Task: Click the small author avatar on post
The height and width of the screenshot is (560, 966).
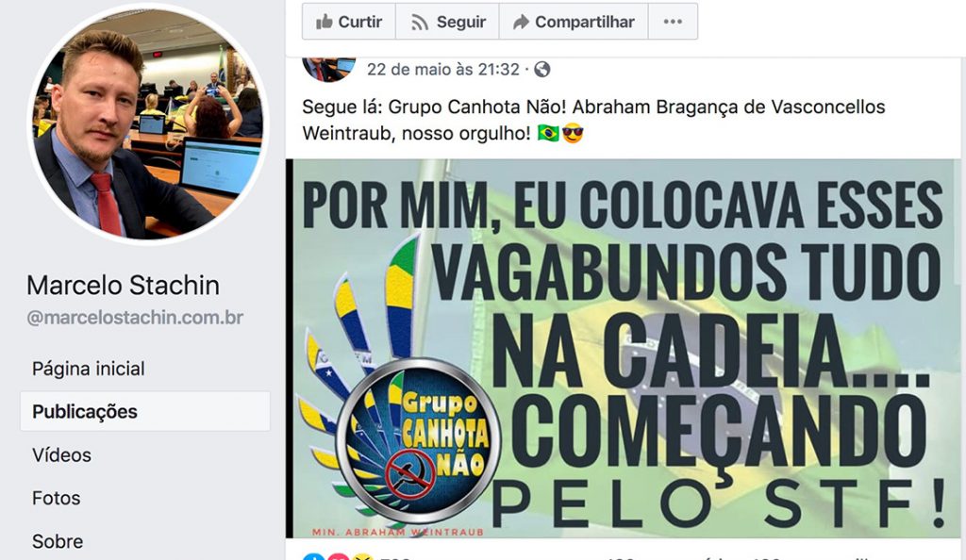Action: pyautogui.click(x=328, y=69)
